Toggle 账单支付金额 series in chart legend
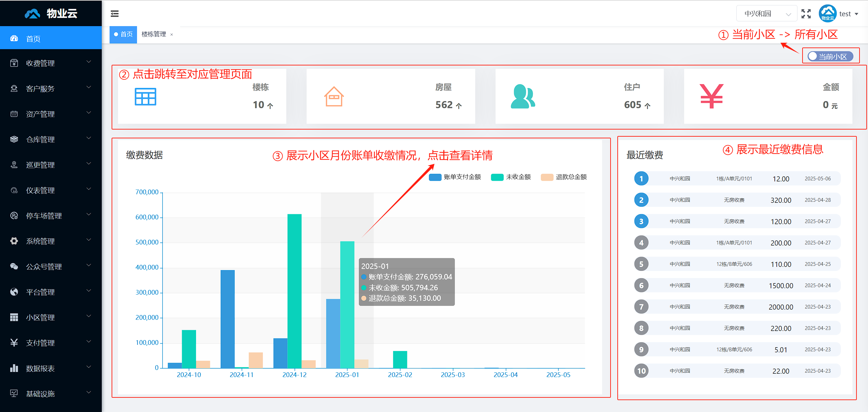Screen dimensions: 868x412 pyautogui.click(x=455, y=177)
